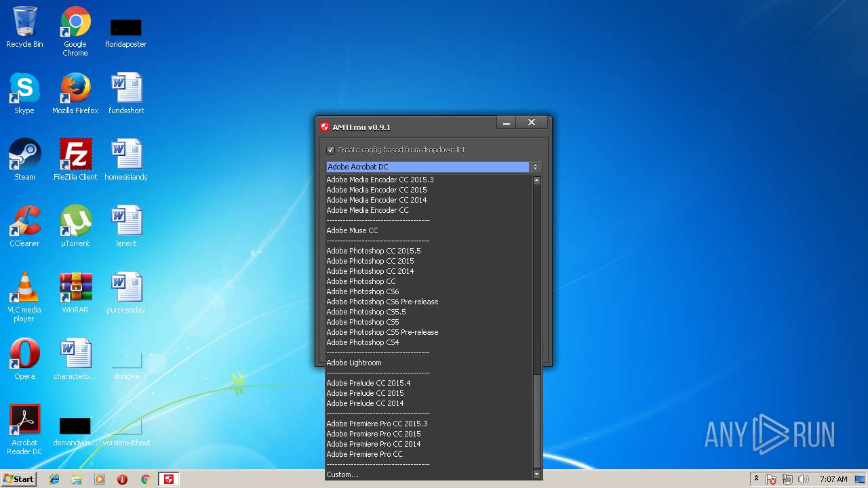Launch the FileZilla Client shortcut
The image size is (868, 488).
[75, 160]
